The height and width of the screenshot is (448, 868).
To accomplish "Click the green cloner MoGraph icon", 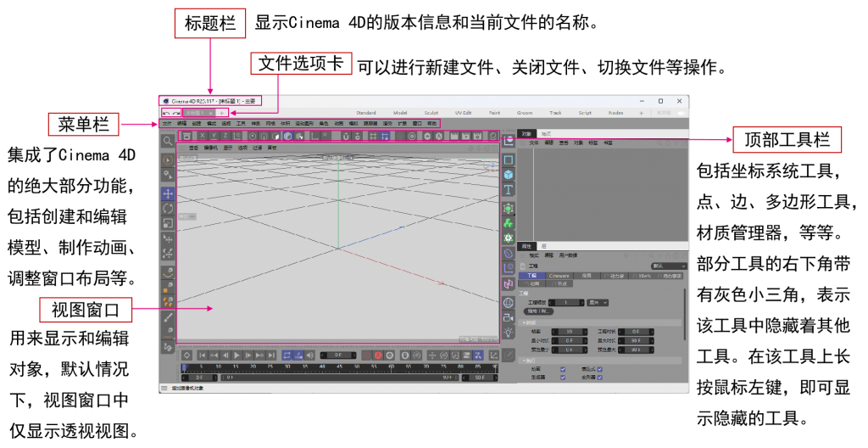I will click(509, 223).
